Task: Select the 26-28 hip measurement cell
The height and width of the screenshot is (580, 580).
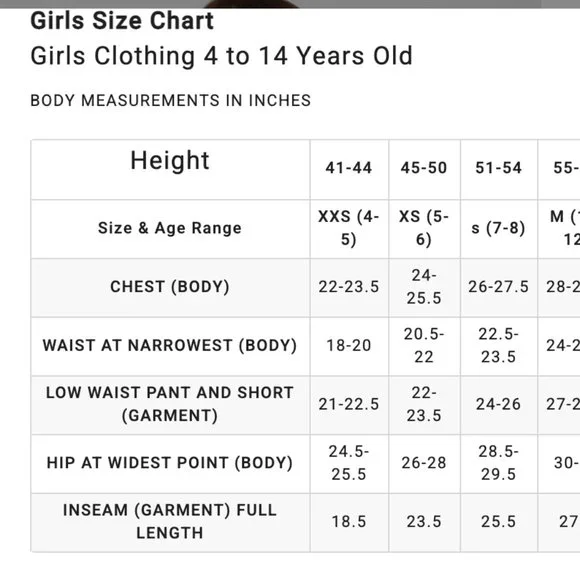Action: point(424,463)
